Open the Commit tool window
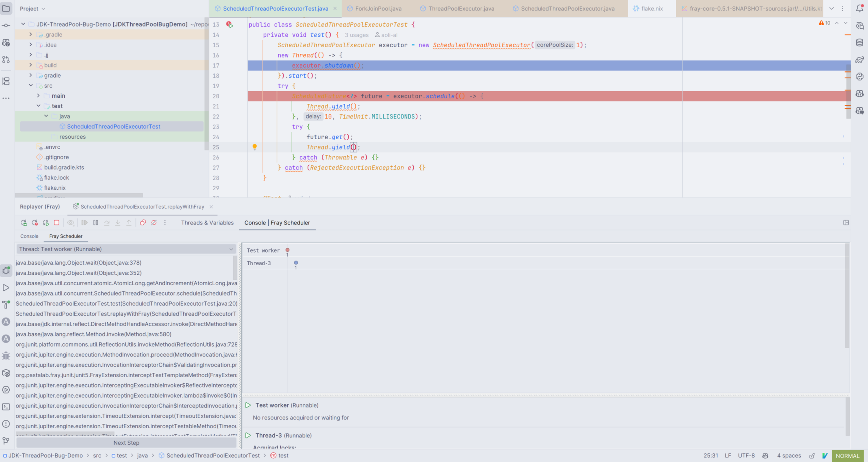 [6, 26]
